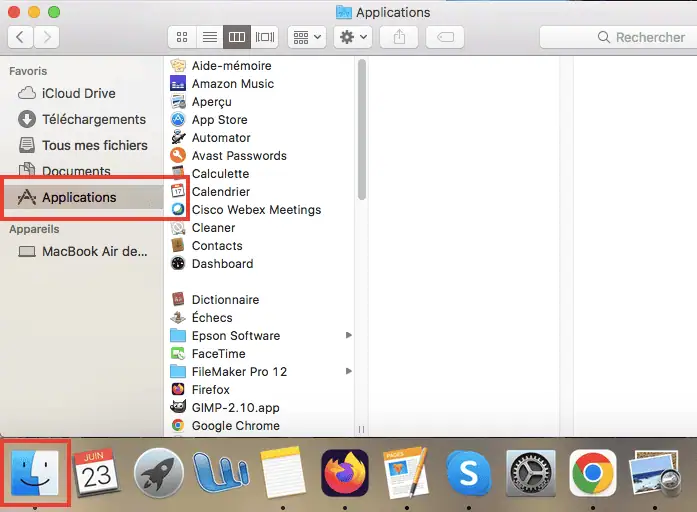Switch to icon view
Screen dimensions: 697x512
coord(182,37)
